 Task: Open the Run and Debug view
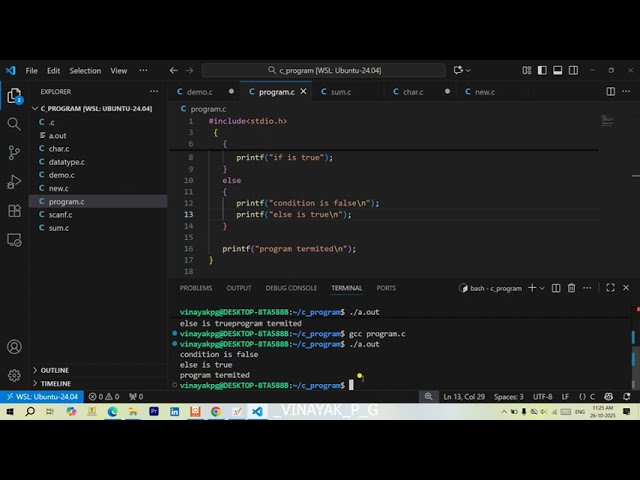(14, 182)
